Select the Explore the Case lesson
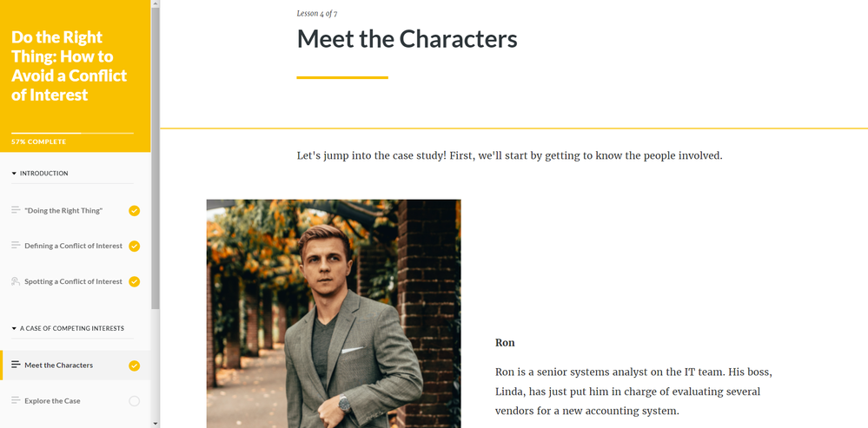 52,401
